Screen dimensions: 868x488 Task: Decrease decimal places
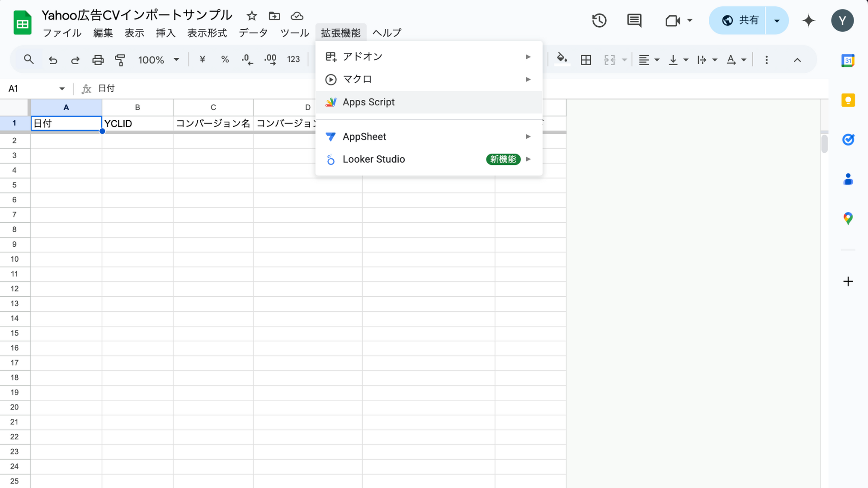pyautogui.click(x=247, y=59)
